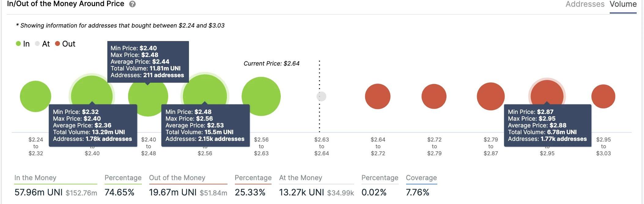Click the At the Money heading
Screen dimensions: 644x204
pyautogui.click(x=300, y=178)
